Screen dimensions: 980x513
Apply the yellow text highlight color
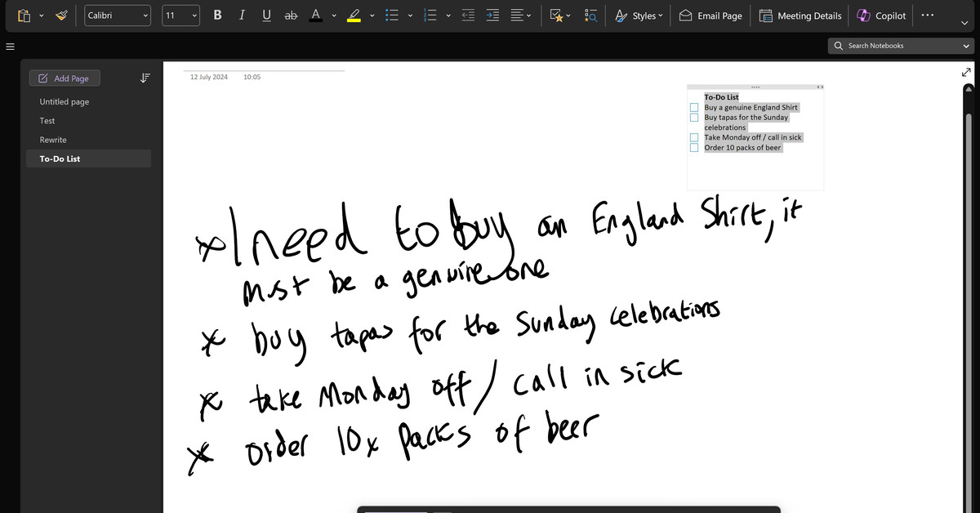[x=354, y=16]
